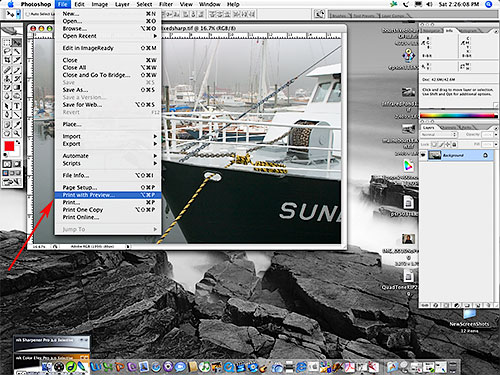Select the Hand tool
Screen dimensions: 500x375
pyautogui.click(x=7, y=133)
